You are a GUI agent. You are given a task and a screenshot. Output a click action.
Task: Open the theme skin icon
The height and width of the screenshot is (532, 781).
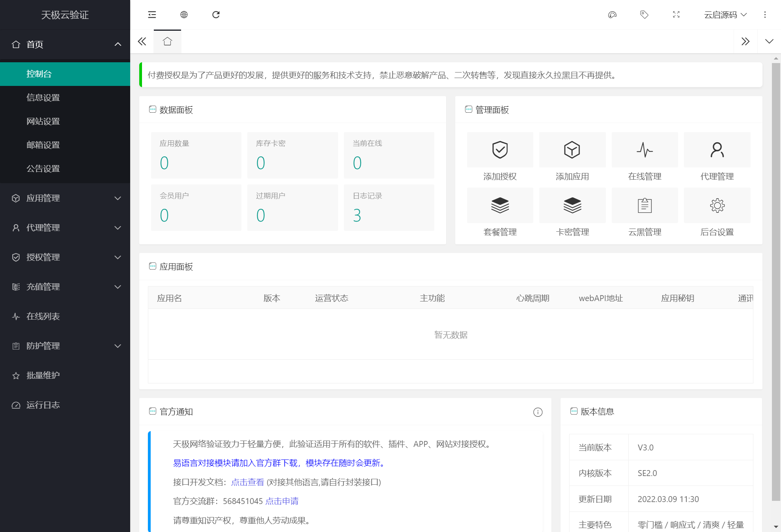click(x=612, y=15)
